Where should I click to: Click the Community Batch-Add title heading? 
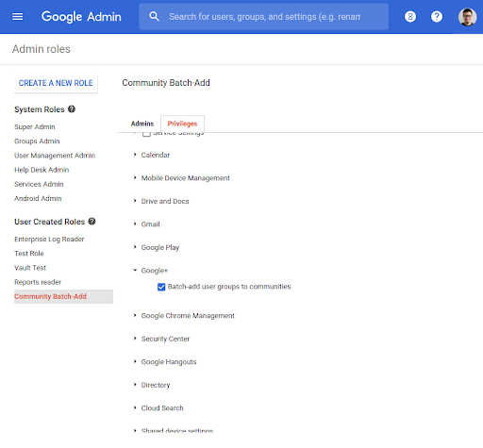166,83
